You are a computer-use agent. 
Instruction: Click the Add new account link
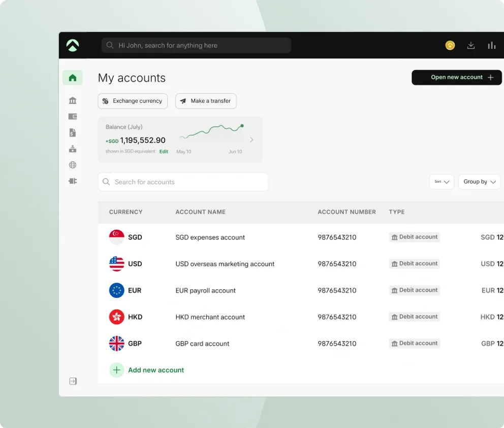click(x=156, y=370)
